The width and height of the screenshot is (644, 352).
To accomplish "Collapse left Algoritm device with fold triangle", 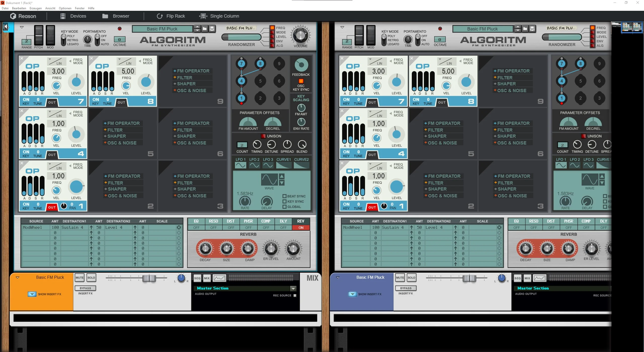I will [x=22, y=27].
